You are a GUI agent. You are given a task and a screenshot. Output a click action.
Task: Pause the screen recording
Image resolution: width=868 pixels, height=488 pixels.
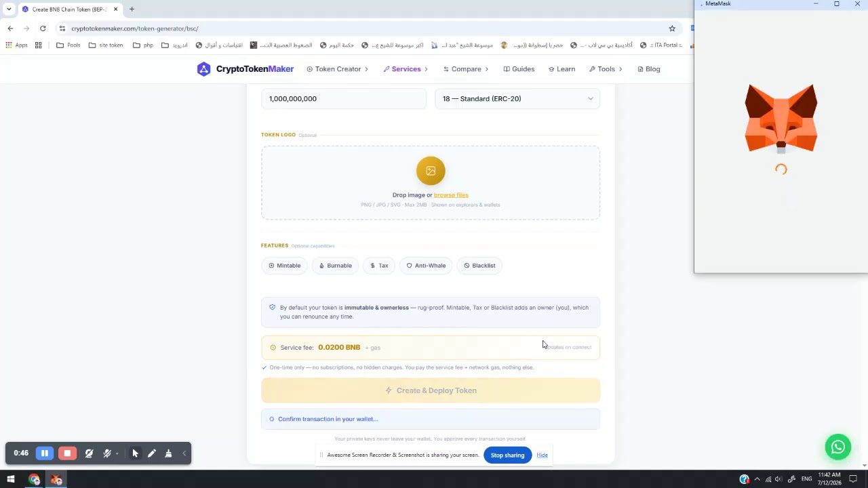[x=44, y=453]
